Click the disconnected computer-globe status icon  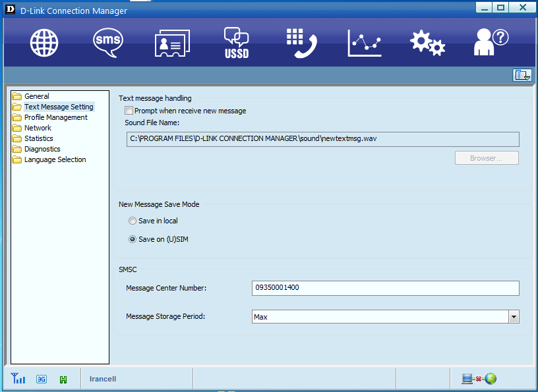(x=479, y=379)
